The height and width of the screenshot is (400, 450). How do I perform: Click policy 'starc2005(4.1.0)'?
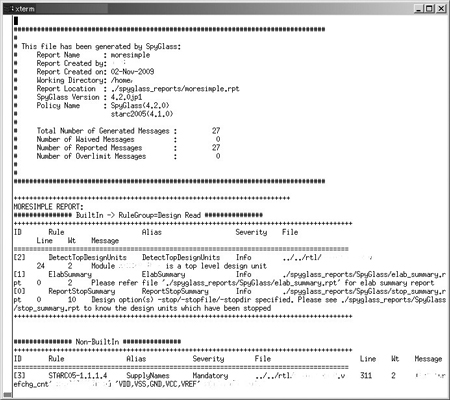click(x=142, y=114)
